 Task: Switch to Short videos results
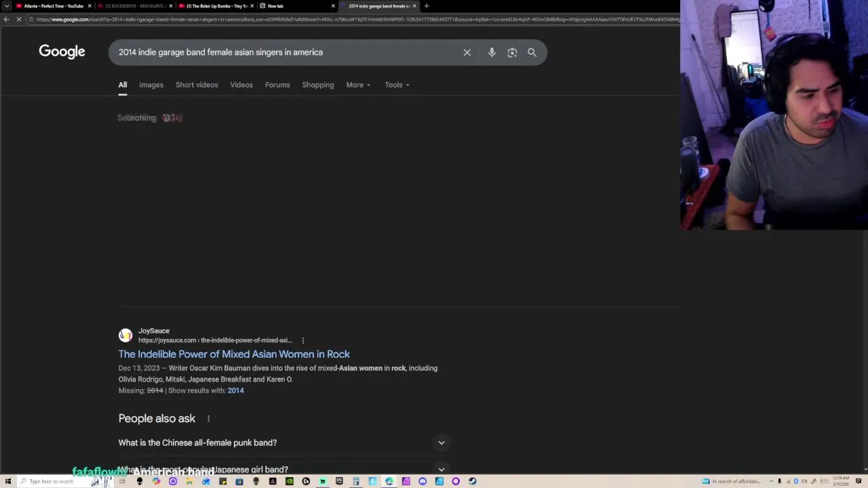coord(197,85)
